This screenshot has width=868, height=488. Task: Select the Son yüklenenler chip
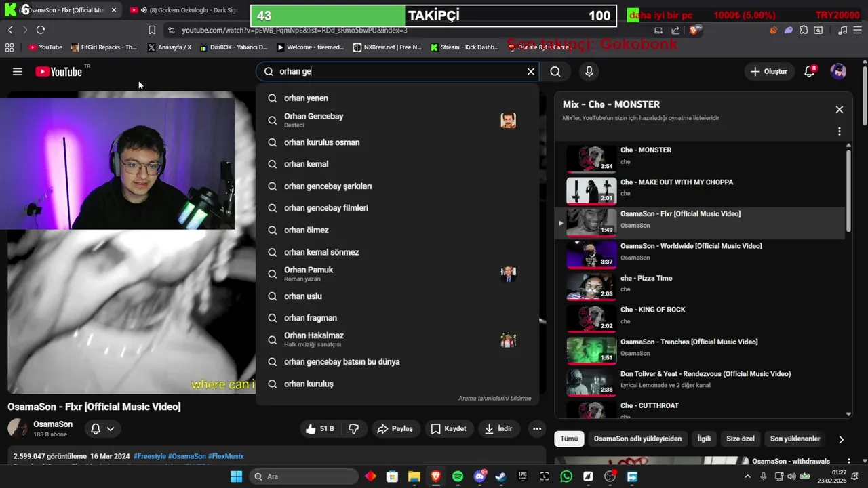(795, 439)
